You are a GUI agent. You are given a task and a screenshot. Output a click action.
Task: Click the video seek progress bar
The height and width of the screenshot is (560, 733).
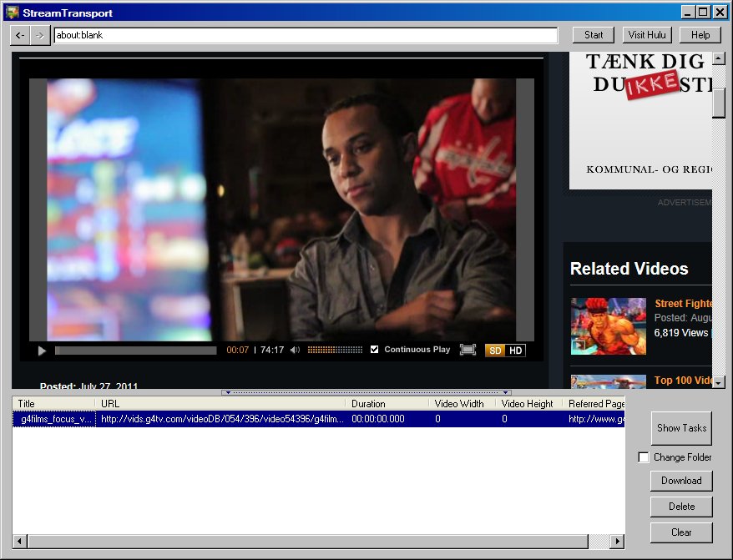click(x=135, y=351)
